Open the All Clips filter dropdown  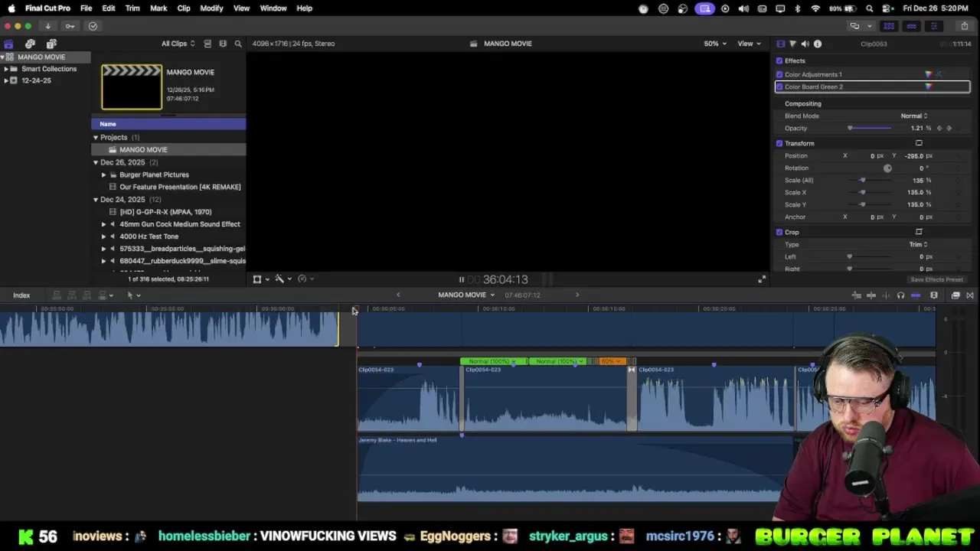tap(178, 44)
